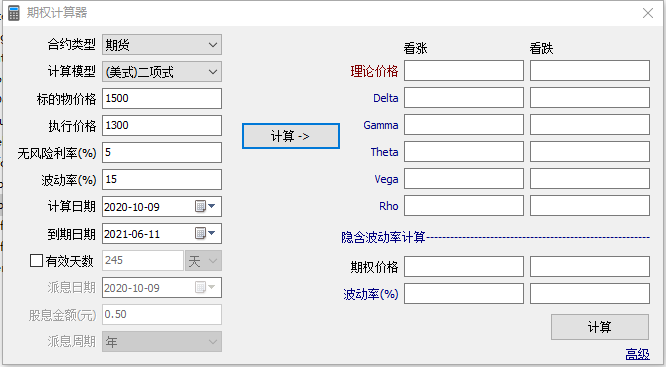Click the Vega label
The width and height of the screenshot is (666, 367).
click(x=386, y=179)
